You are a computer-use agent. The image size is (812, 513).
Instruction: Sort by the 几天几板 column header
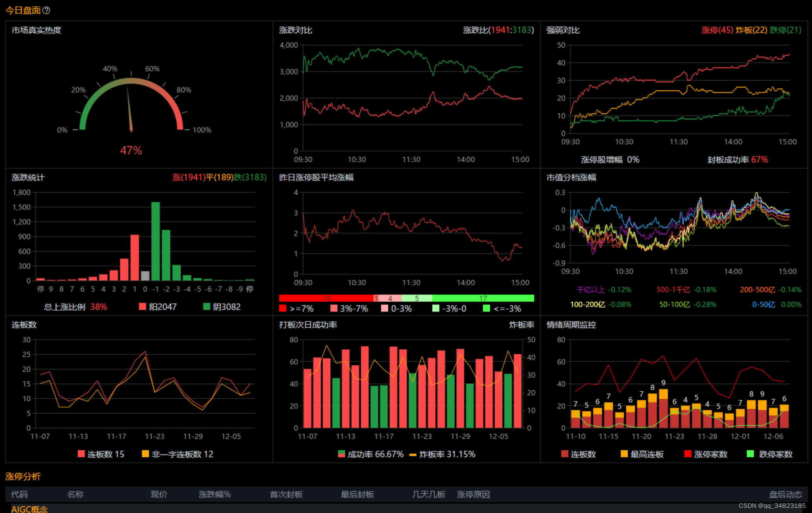pyautogui.click(x=428, y=495)
